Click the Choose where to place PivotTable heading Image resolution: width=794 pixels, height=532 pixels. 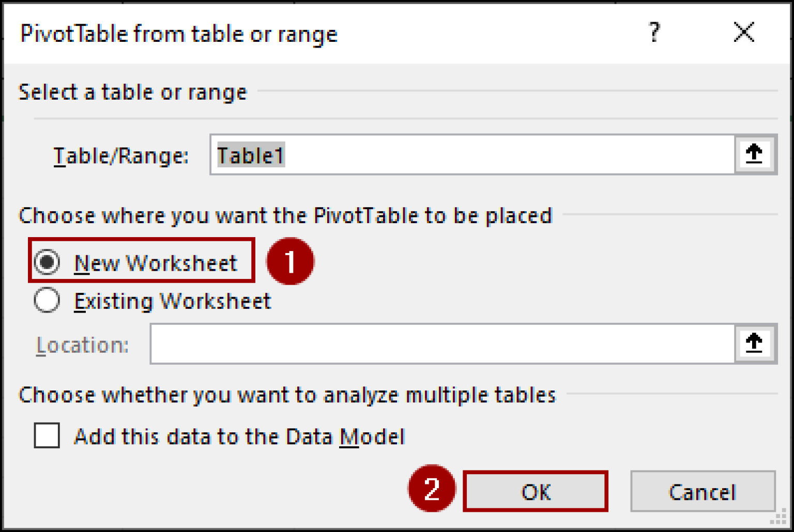coord(285,215)
